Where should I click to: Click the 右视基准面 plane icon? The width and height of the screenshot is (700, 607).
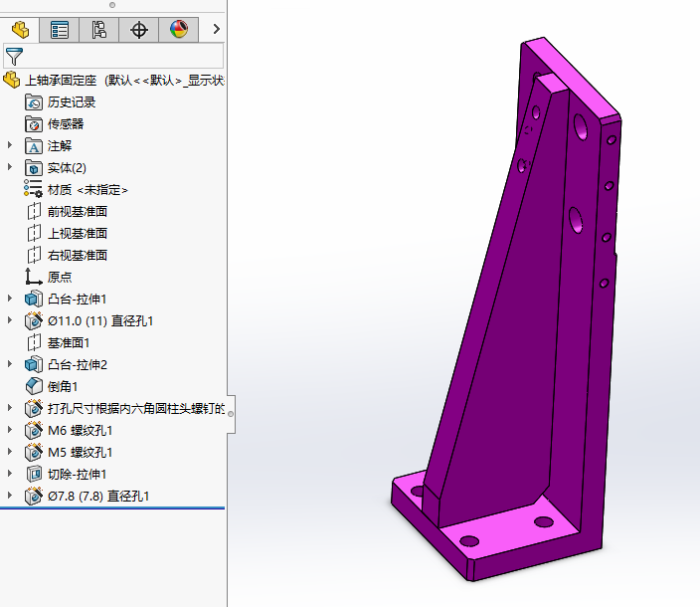click(x=34, y=255)
